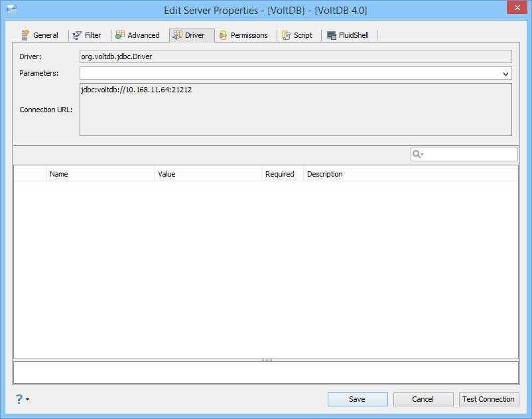532x419 pixels.
Task: Click the description pane at bottom
Action: coord(266,373)
